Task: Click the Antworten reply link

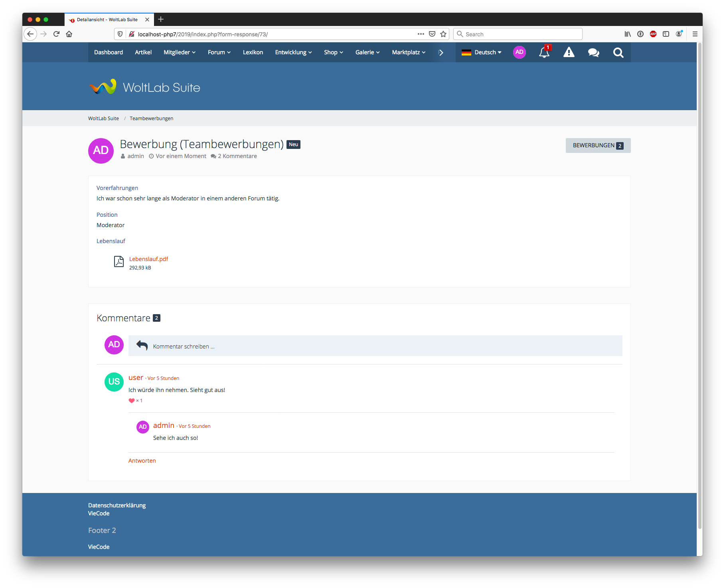Action: point(142,461)
